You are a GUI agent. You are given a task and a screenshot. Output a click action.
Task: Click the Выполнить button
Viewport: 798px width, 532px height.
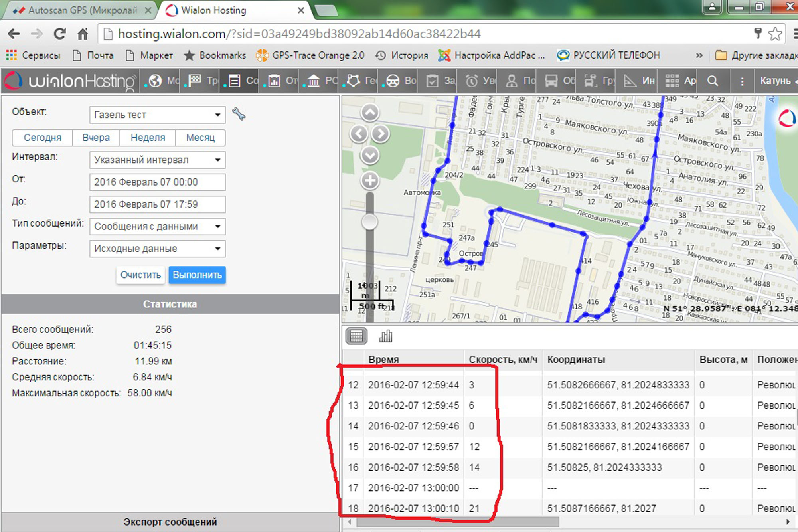click(x=197, y=275)
